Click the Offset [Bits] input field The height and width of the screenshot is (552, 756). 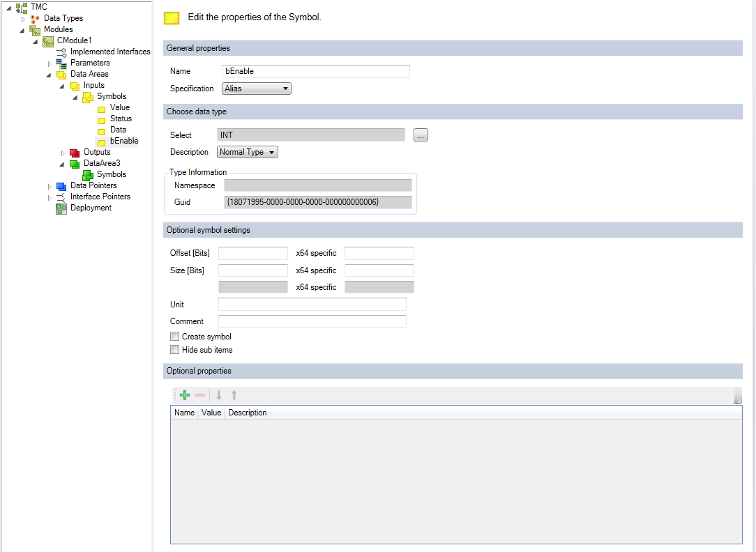pos(253,254)
